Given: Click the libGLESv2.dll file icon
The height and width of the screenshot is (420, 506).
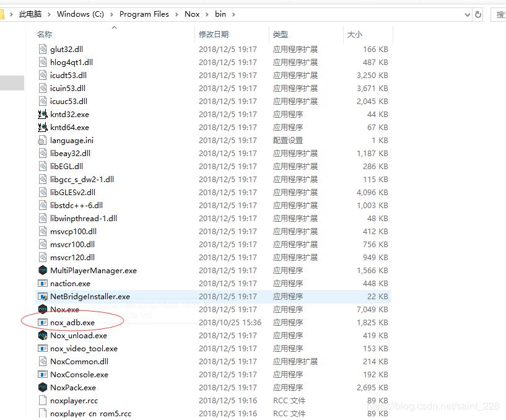Looking at the screenshot, I should (x=43, y=193).
